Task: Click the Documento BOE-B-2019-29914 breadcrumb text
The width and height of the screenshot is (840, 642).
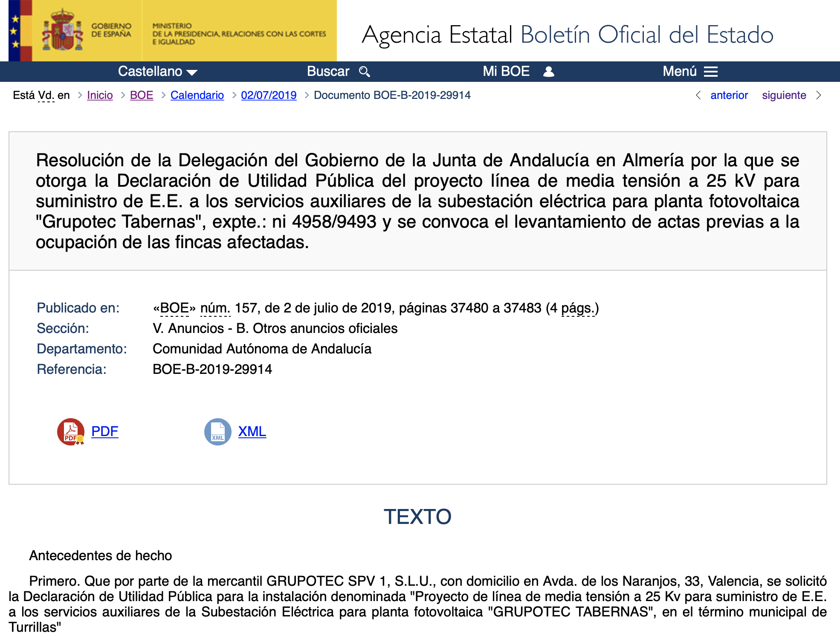Action: 392,95
